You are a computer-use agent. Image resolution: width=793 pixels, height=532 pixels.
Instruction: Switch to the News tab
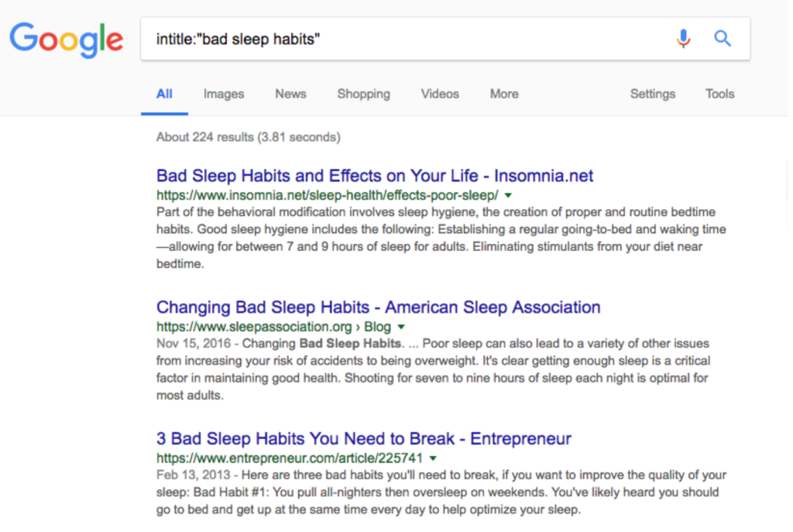291,94
